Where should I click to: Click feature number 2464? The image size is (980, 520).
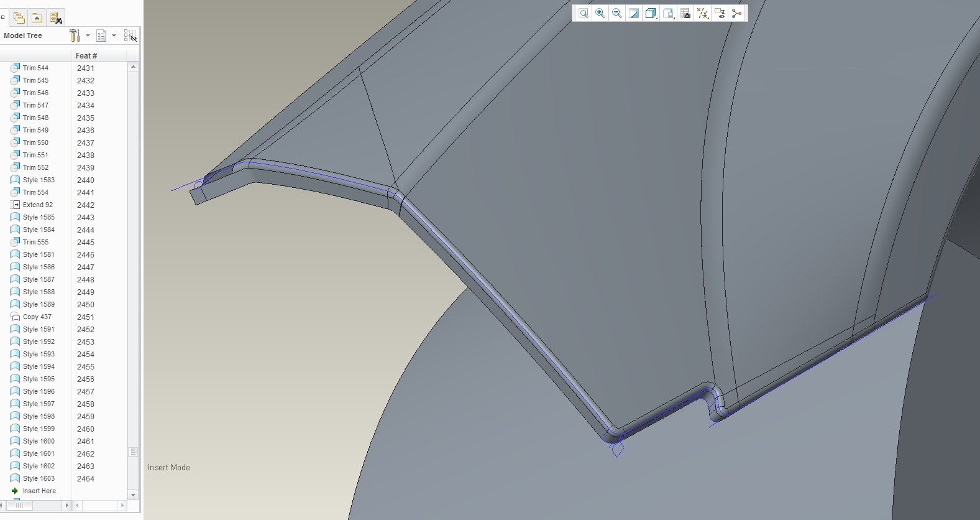coord(86,478)
